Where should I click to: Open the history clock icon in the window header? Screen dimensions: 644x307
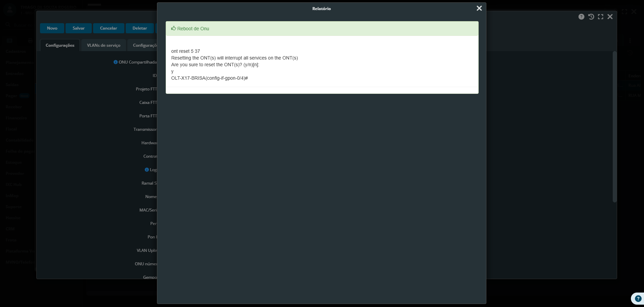[x=591, y=17]
